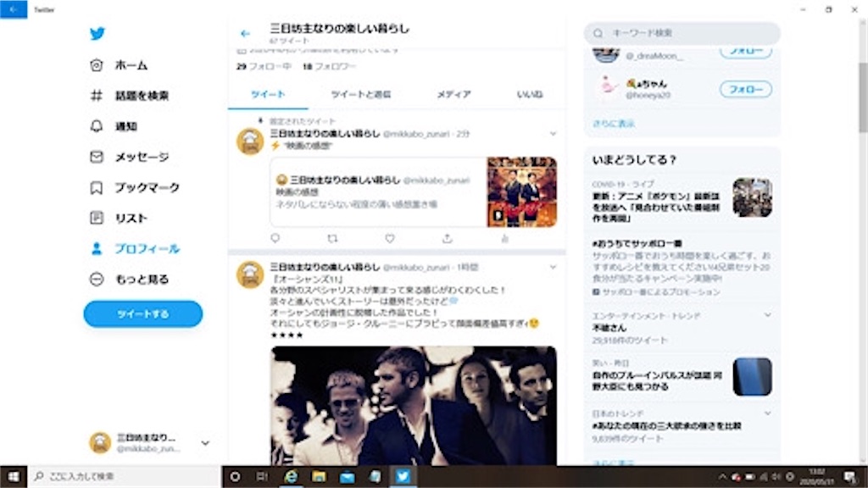The width and height of the screenshot is (868, 488).
Task: Open the hashtag explore 話題を検索 item
Action: point(130,96)
